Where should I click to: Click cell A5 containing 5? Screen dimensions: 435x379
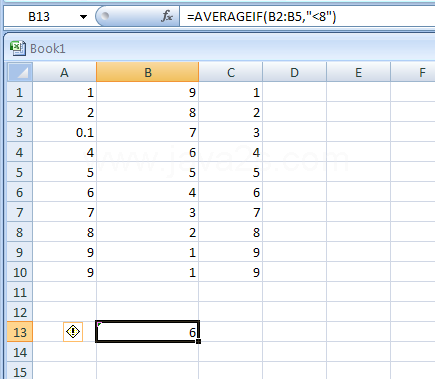pyautogui.click(x=64, y=172)
